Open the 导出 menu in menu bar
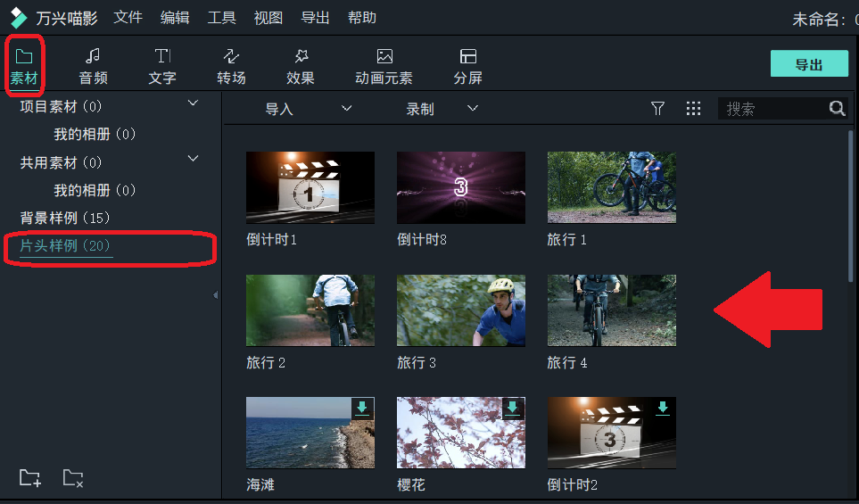 (x=316, y=18)
